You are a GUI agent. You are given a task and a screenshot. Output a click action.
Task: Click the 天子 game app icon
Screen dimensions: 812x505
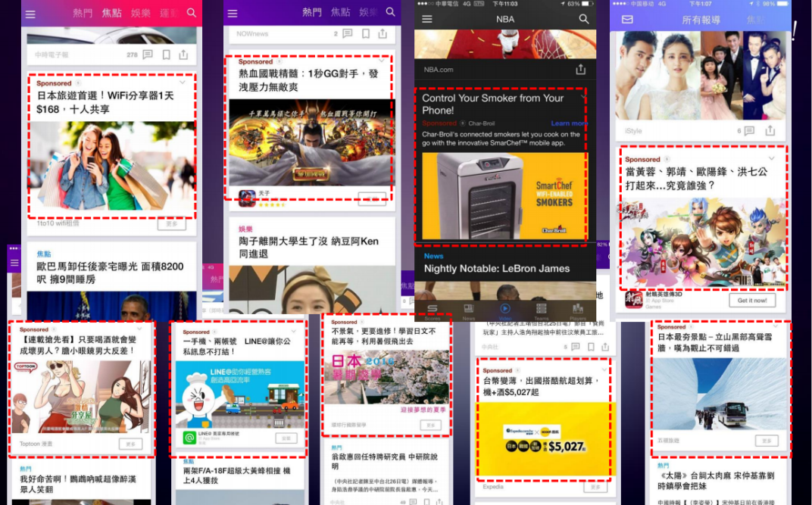click(246, 198)
